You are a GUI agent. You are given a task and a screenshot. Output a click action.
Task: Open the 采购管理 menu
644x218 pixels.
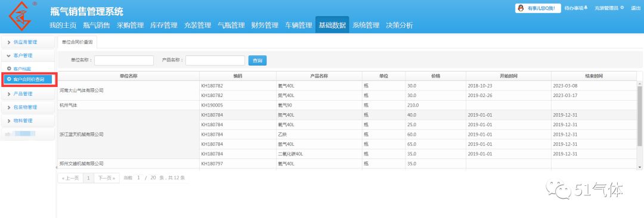(130, 25)
